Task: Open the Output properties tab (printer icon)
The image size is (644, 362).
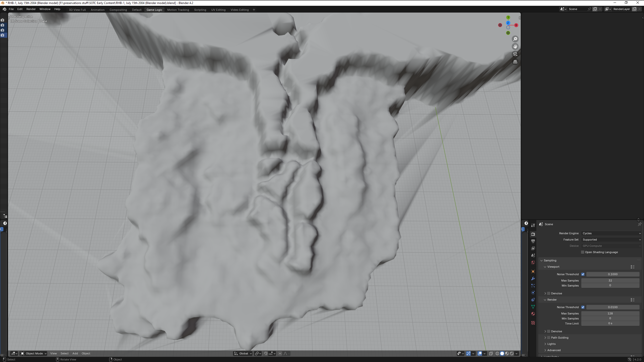Action: click(x=533, y=241)
